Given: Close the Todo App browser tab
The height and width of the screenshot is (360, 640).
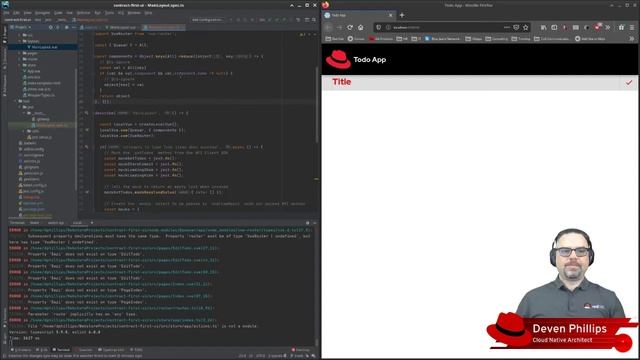Looking at the screenshot, I should point(390,15).
